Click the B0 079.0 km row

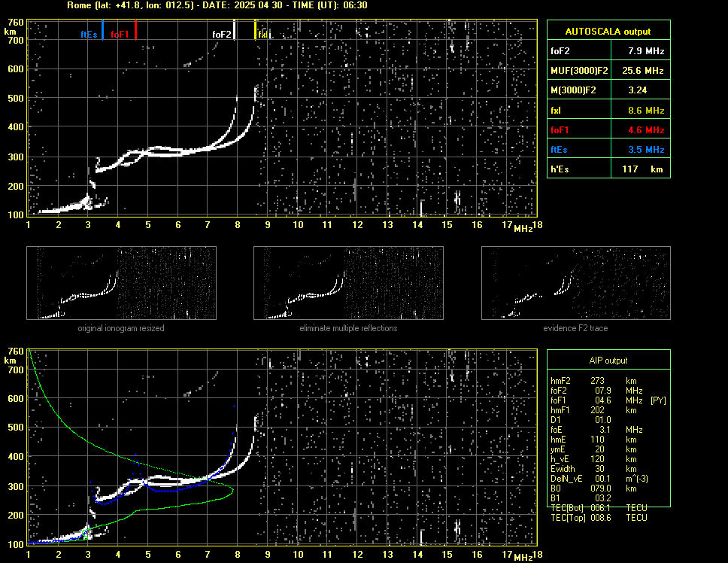pos(593,488)
